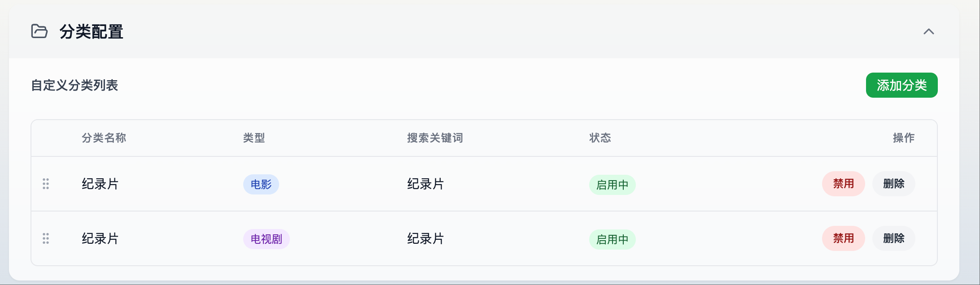Image resolution: width=980 pixels, height=285 pixels.
Task: Collapse the 分类配置 section with the chevron
Action: [x=928, y=31]
